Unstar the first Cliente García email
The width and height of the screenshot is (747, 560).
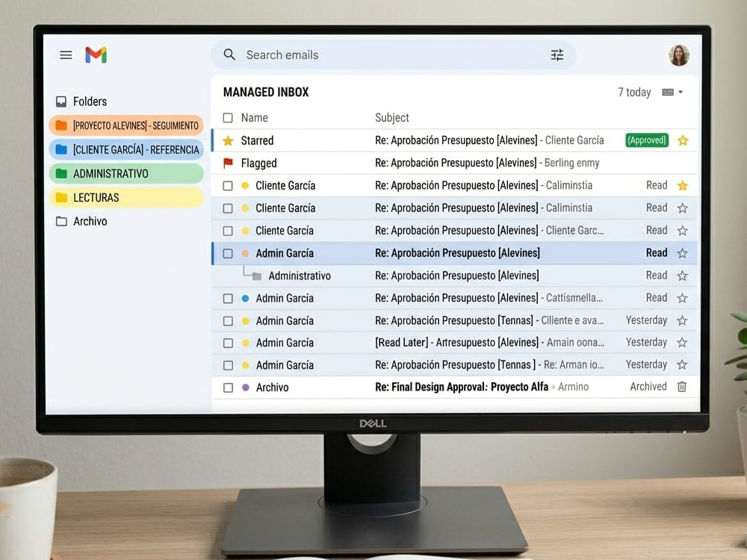[683, 185]
